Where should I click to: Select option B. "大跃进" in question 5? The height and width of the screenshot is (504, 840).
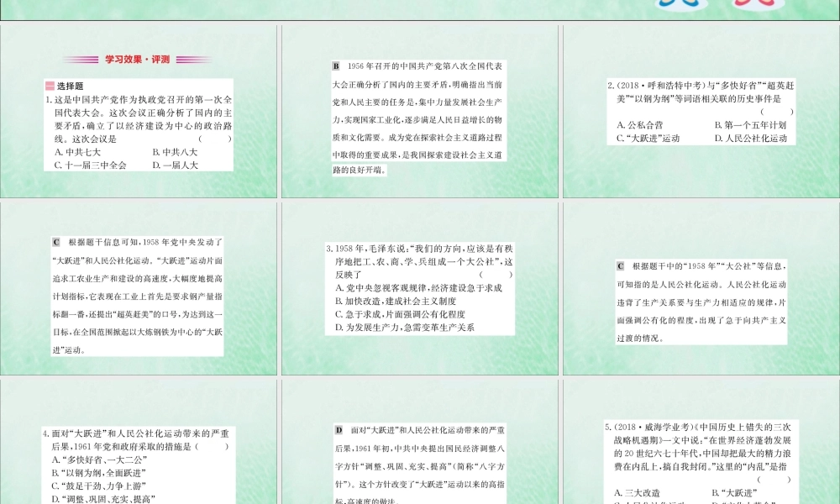tap(734, 493)
